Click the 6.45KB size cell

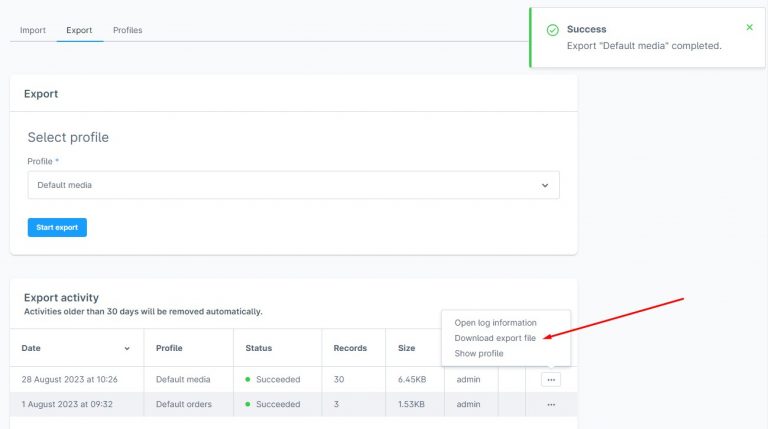click(x=412, y=380)
